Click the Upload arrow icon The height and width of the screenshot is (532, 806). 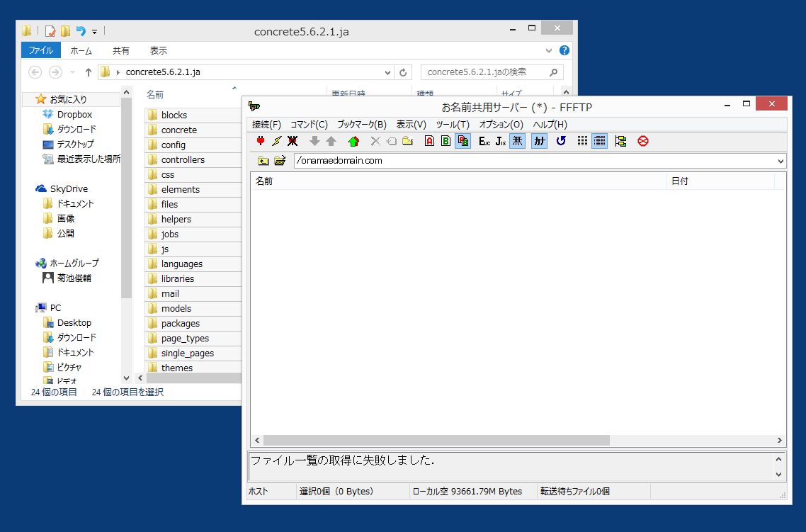pyautogui.click(x=331, y=141)
